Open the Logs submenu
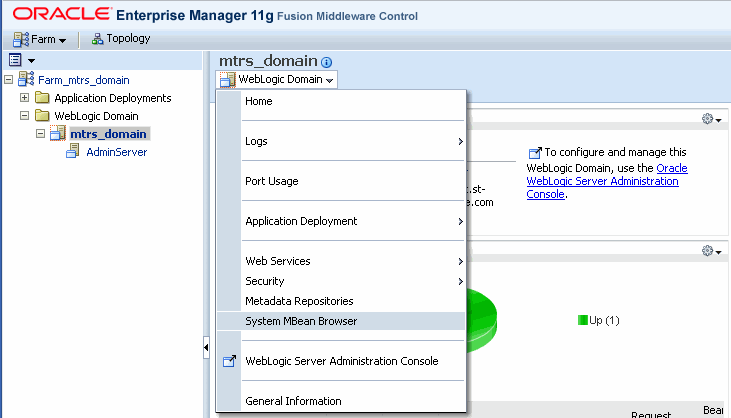Viewport: 731px width, 418px height. pos(341,141)
